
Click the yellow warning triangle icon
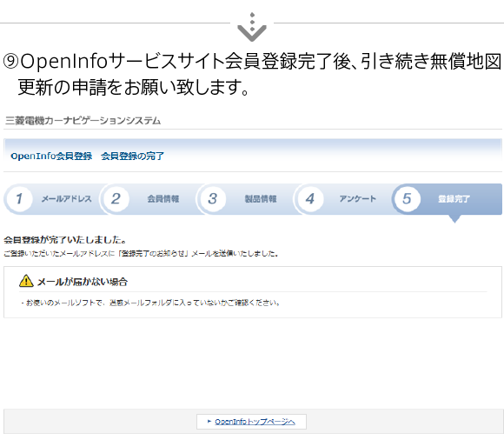coord(26,281)
